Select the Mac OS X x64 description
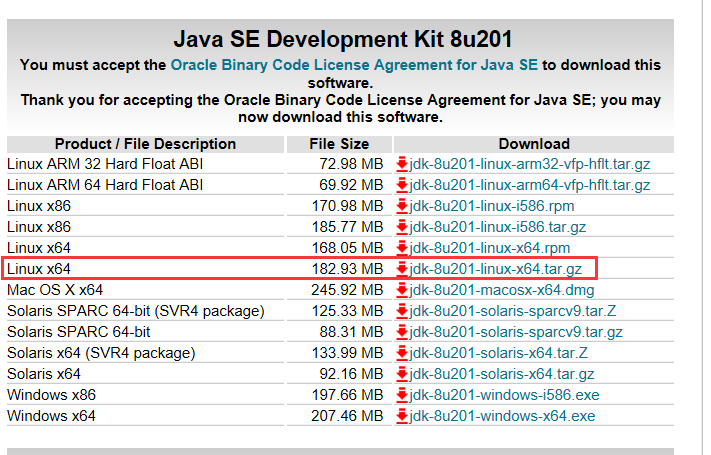This screenshot has height=455, width=711. 55,289
